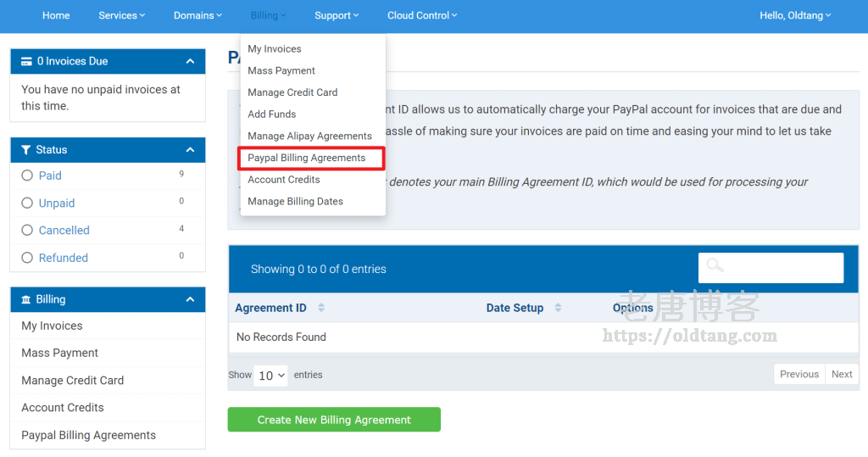
Task: Click the filter funnel icon in Status header
Action: [x=25, y=149]
